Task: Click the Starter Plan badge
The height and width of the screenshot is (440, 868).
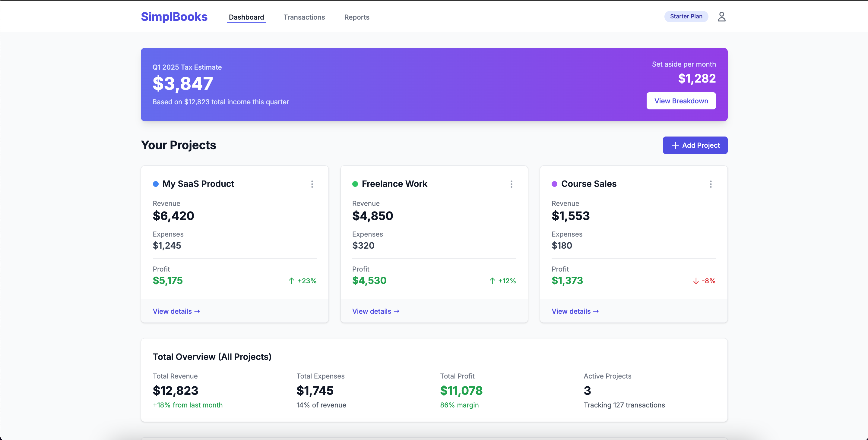Action: (686, 16)
